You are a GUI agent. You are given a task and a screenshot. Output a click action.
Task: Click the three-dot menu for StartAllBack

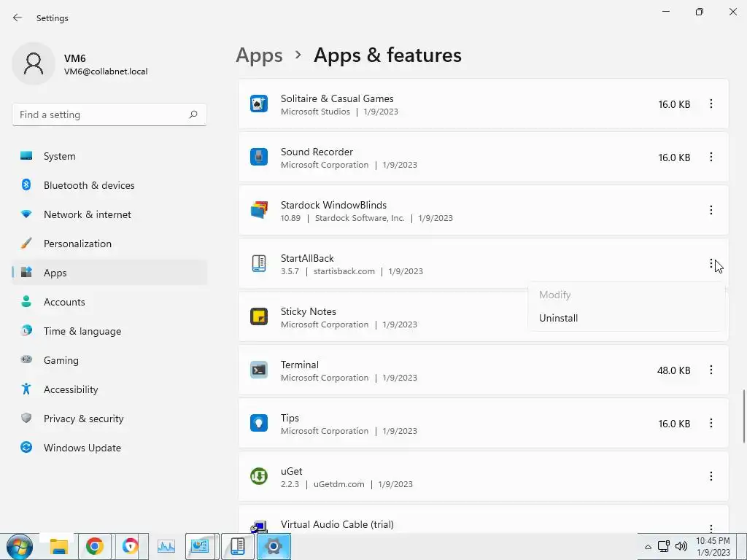coord(711,264)
